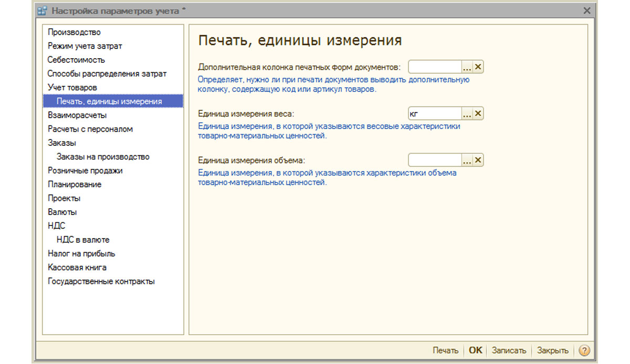Clear the weight unit field value
The height and width of the screenshot is (364, 630).
pos(478,114)
